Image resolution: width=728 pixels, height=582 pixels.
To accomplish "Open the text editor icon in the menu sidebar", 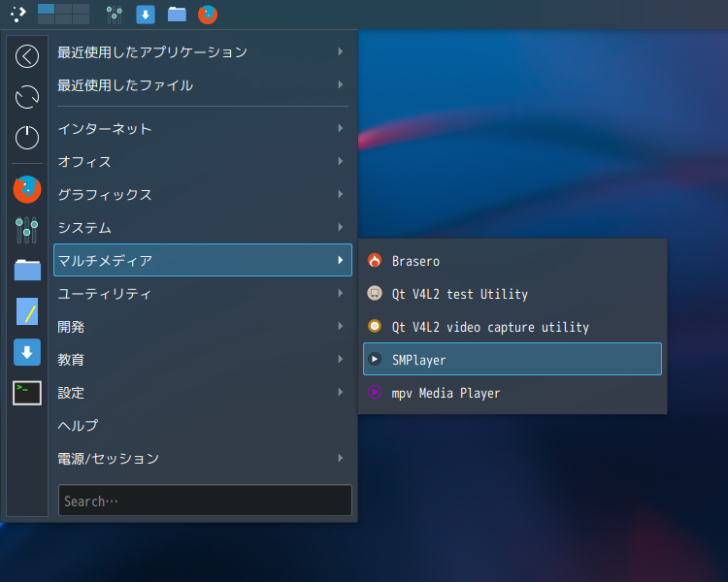I will tap(27, 311).
